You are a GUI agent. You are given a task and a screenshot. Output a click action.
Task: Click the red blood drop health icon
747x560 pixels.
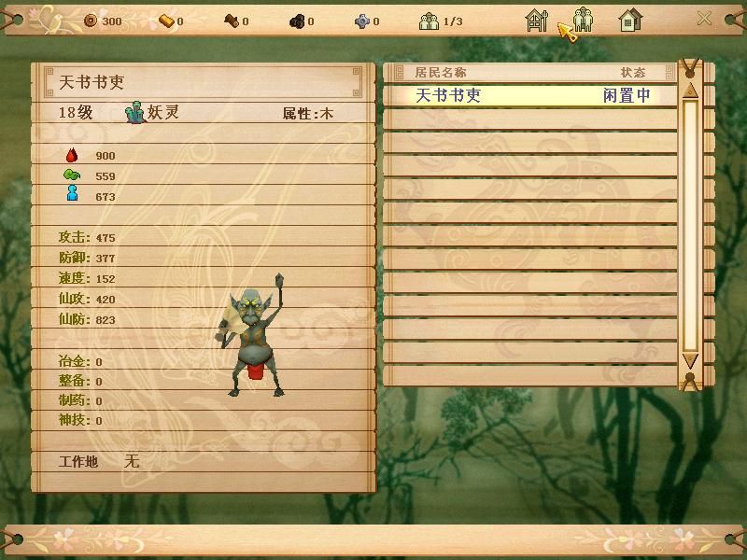[72, 155]
